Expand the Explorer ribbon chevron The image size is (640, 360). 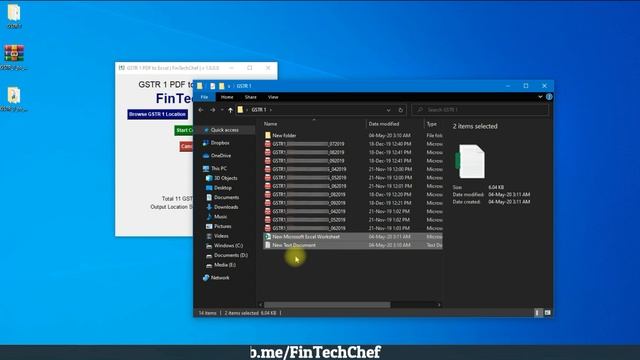540,97
